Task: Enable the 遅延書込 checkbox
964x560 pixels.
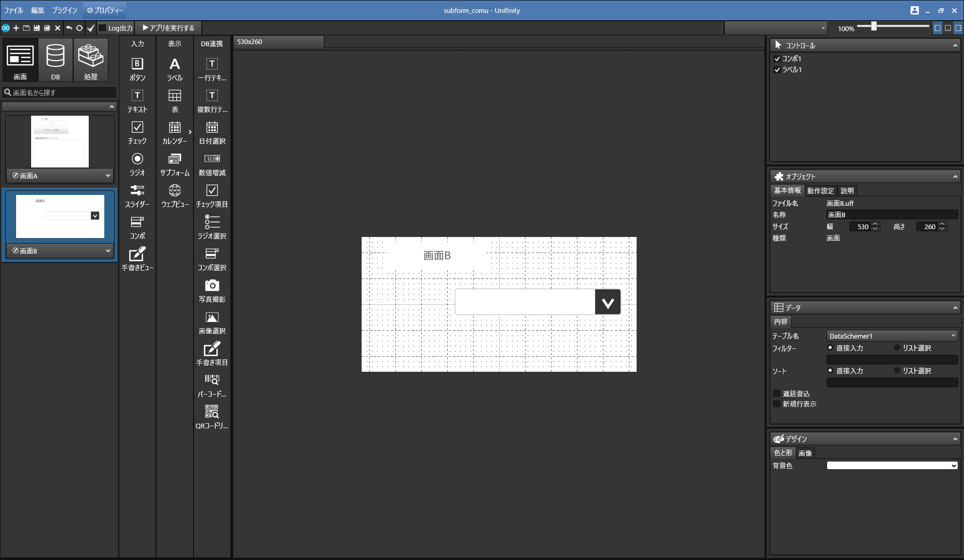Action: coord(777,394)
